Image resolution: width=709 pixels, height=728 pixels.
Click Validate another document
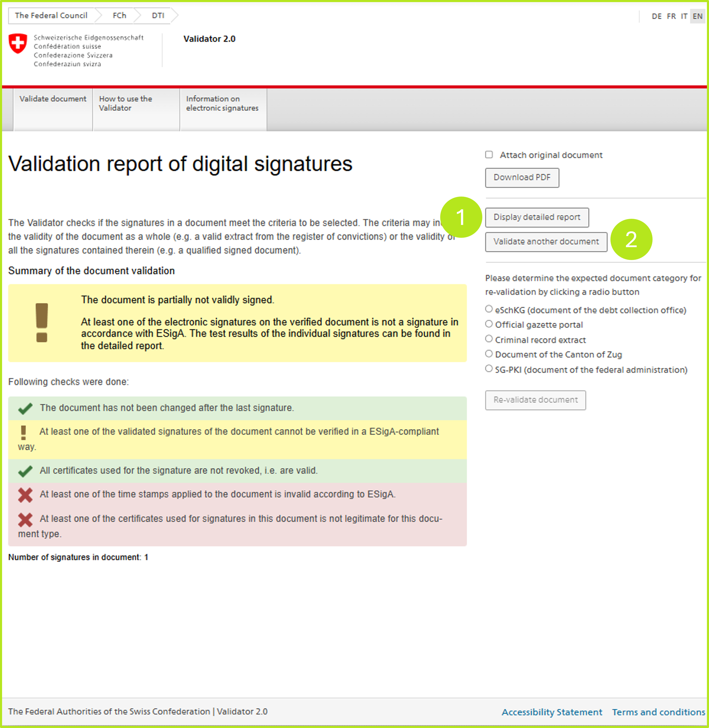point(545,241)
